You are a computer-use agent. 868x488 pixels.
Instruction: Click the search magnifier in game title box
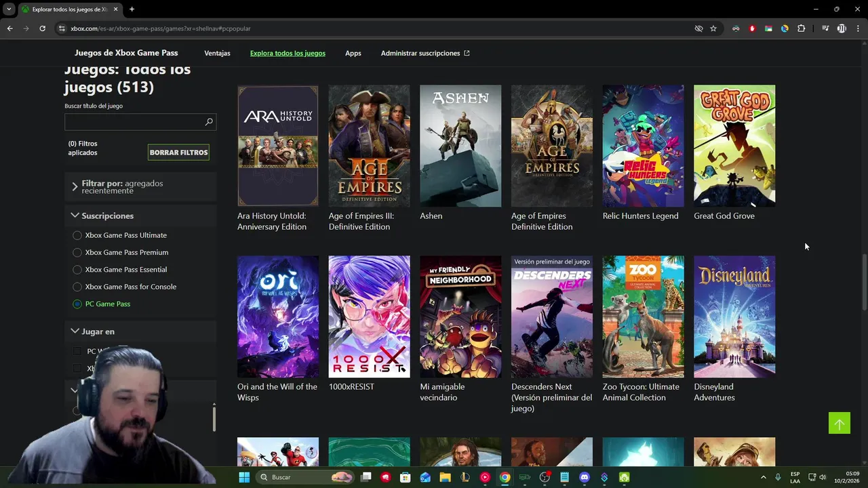coord(209,122)
